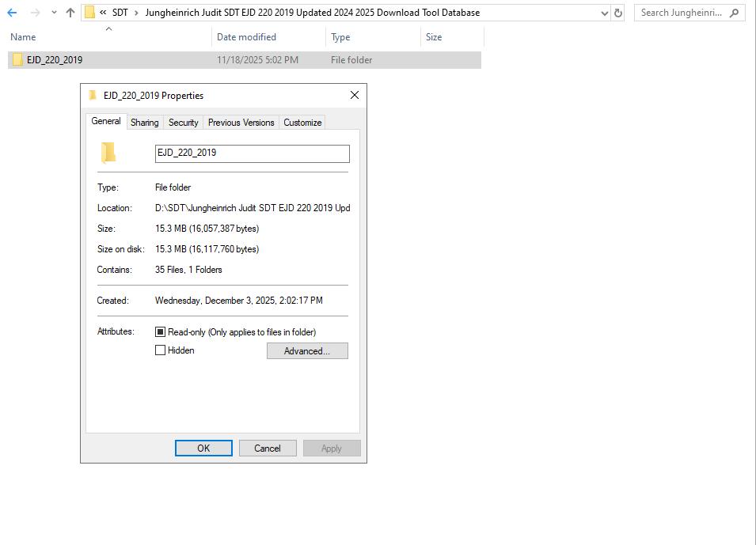Open the address bar dropdown
This screenshot has width=756, height=545.
[x=604, y=12]
